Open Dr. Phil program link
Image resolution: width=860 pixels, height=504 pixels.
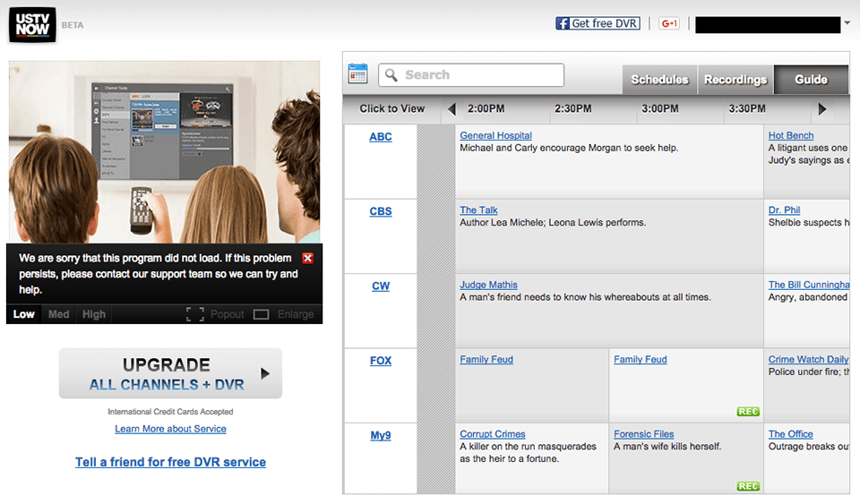[785, 209]
